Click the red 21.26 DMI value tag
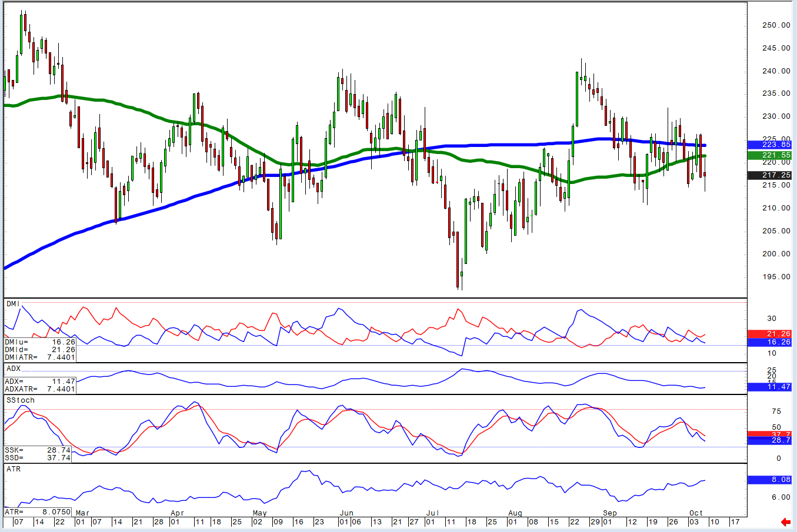Image resolution: width=797 pixels, height=532 pixels. (x=770, y=334)
